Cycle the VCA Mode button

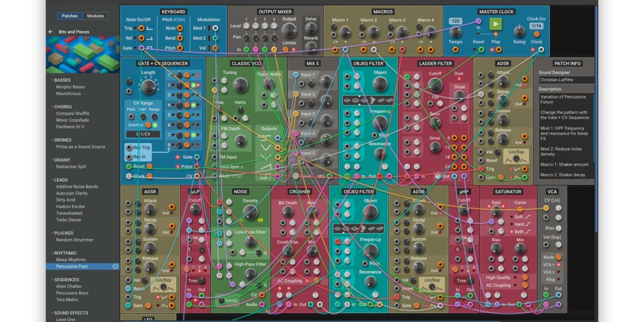(x=559, y=257)
